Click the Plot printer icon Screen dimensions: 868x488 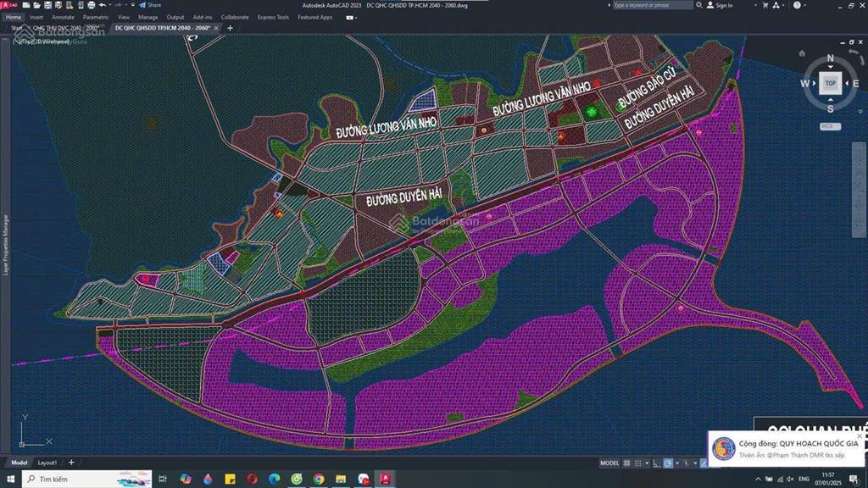click(x=92, y=5)
